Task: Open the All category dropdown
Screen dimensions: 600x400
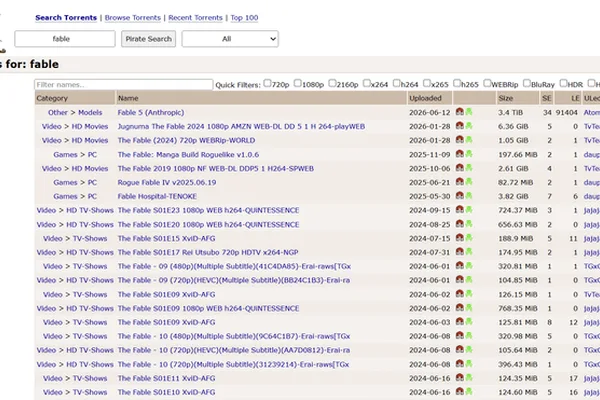Action: pos(230,39)
